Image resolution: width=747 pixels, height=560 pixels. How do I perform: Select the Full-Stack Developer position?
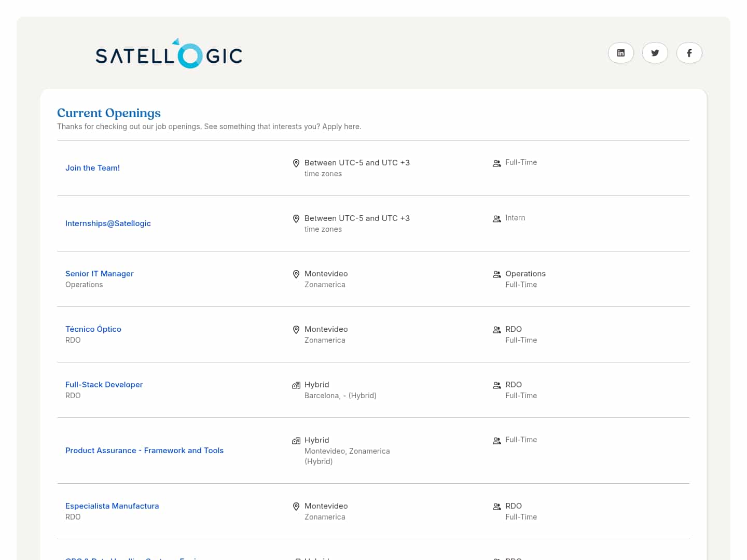tap(104, 385)
